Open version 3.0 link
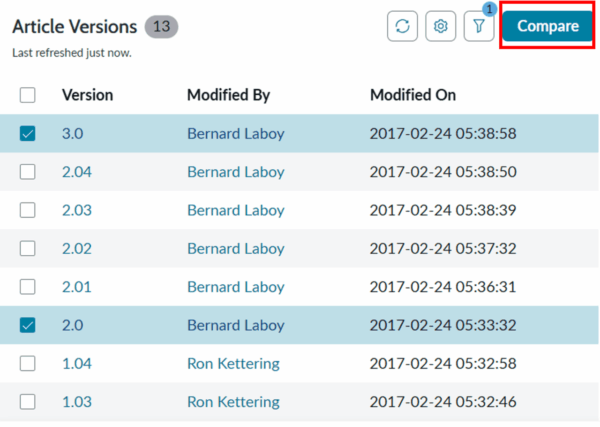 (72, 133)
